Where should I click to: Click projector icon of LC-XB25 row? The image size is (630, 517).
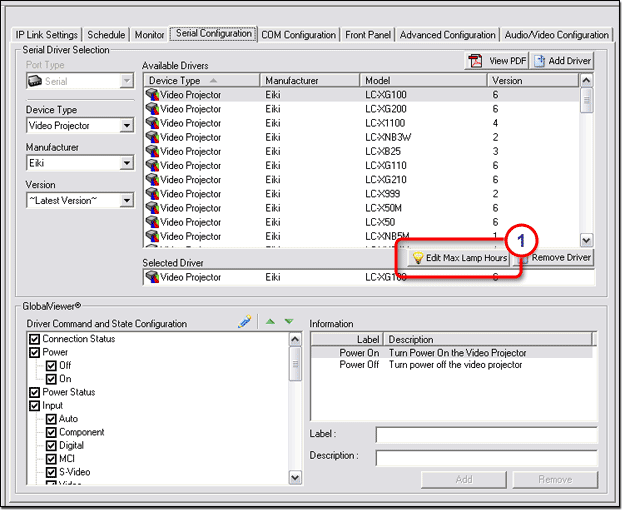(x=152, y=151)
